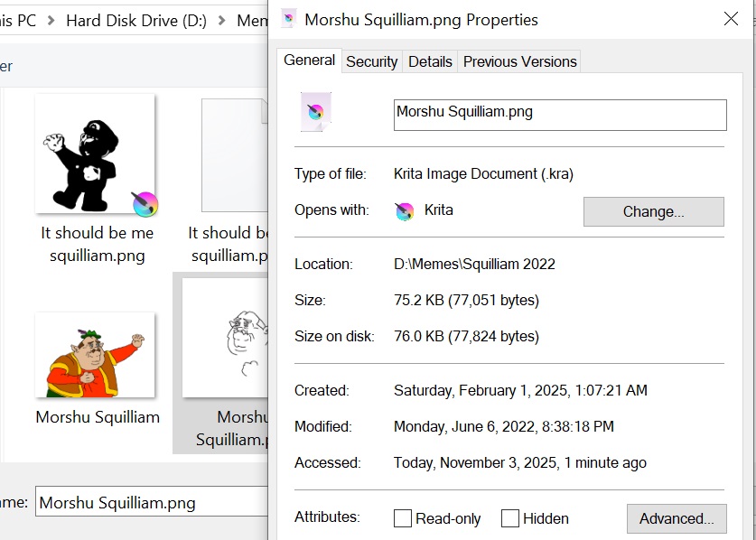The image size is (756, 540).
Task: Click the Krita icon next to Opens with
Action: 405,211
